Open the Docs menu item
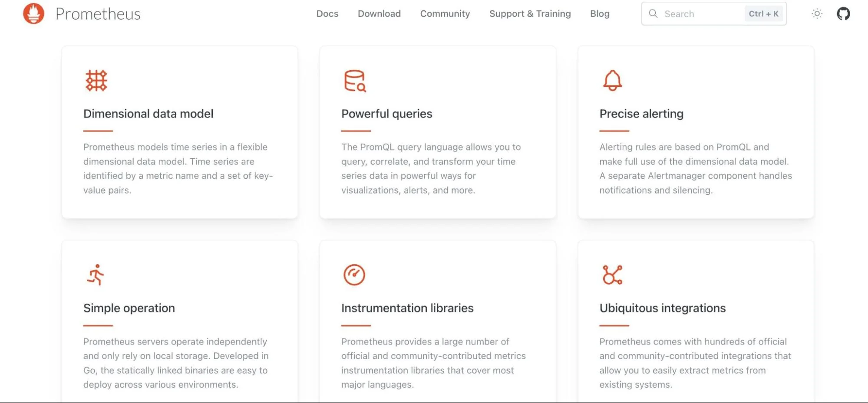This screenshot has width=868, height=403. coord(327,13)
